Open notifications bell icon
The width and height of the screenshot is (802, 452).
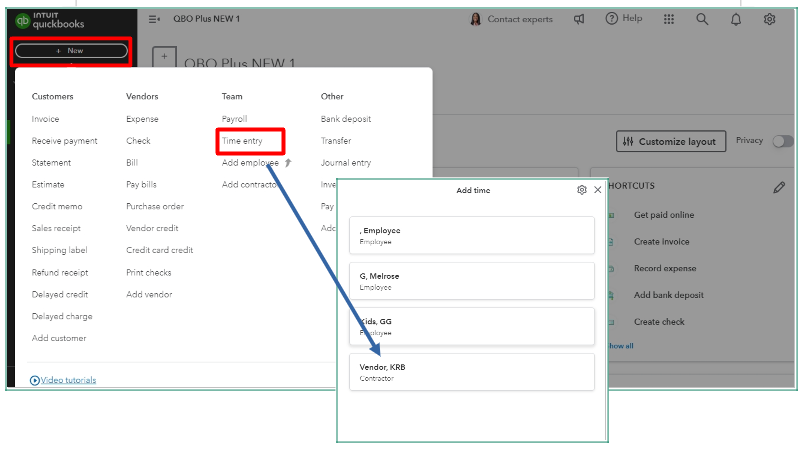click(x=736, y=19)
